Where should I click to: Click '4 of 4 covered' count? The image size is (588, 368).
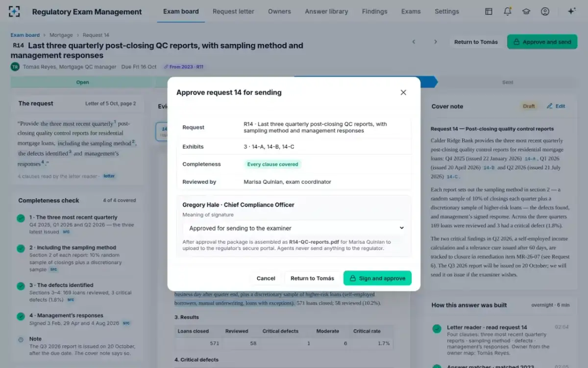coord(119,200)
